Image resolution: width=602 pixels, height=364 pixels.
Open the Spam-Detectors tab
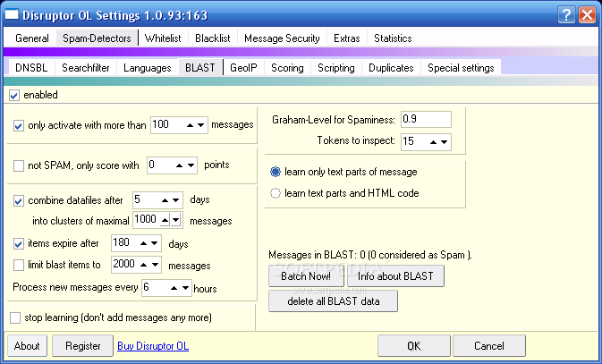click(97, 38)
